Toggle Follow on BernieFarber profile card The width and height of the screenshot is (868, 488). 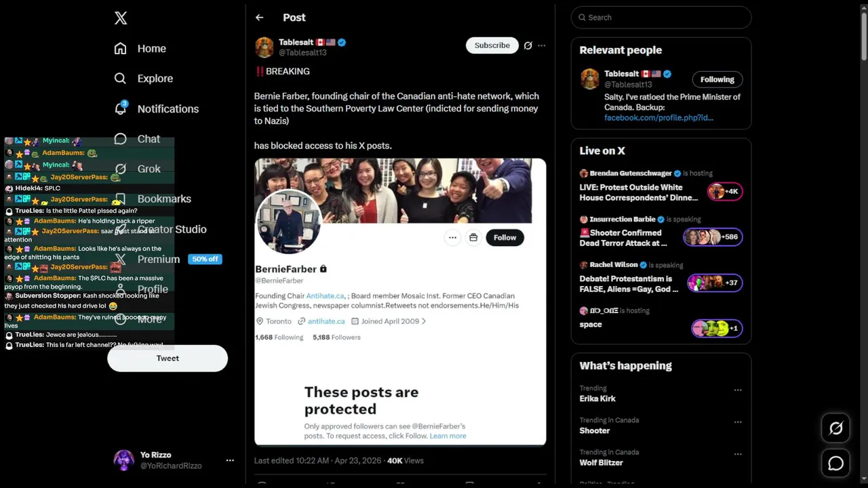pyautogui.click(x=505, y=237)
